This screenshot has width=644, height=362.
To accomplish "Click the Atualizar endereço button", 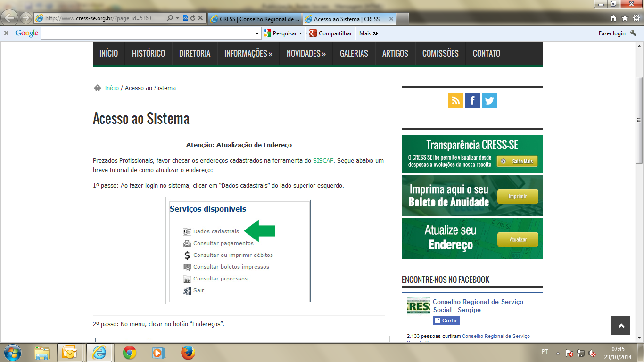I will coord(518,239).
